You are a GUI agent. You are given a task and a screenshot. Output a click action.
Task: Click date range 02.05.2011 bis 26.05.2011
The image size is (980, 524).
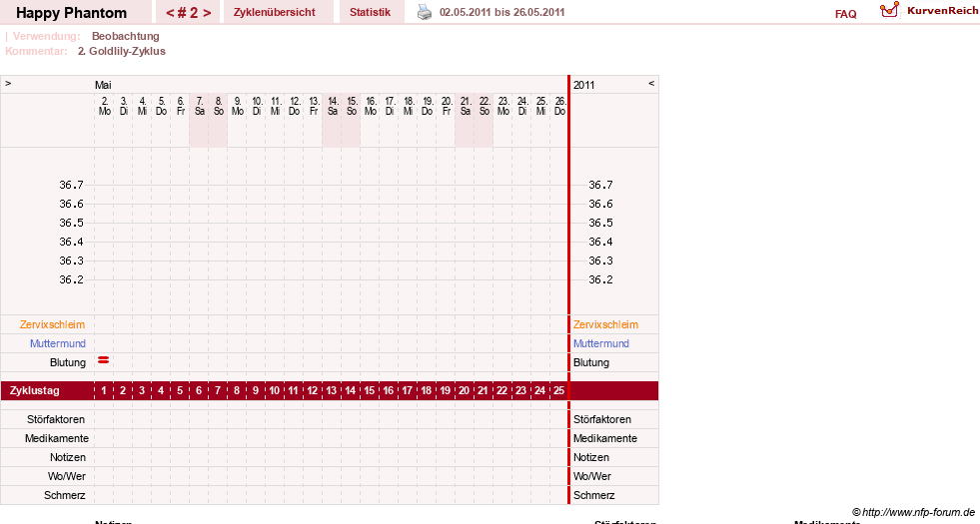pos(501,13)
